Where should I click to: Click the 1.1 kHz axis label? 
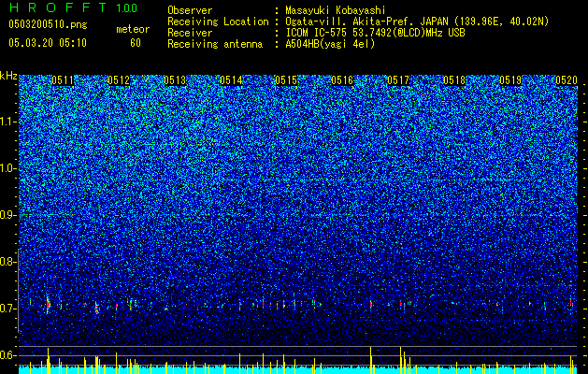(7, 122)
